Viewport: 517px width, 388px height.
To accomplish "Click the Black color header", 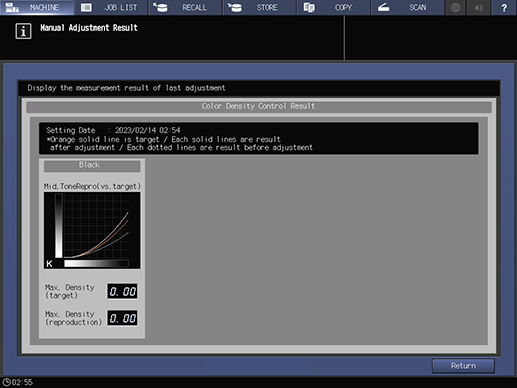I will pos(92,166).
